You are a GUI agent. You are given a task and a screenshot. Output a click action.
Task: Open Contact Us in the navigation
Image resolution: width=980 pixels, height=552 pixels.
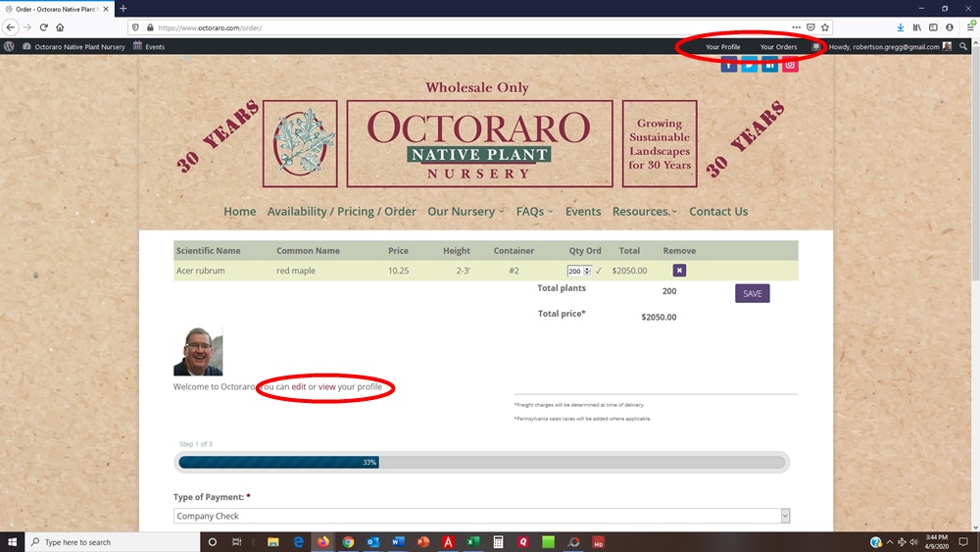pos(718,212)
